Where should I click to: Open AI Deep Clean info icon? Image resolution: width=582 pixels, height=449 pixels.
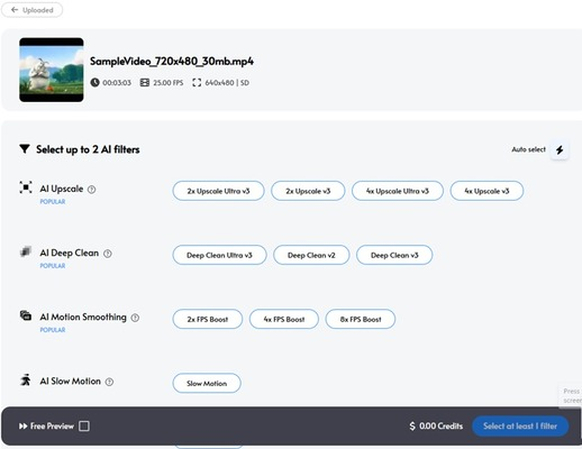pos(107,253)
